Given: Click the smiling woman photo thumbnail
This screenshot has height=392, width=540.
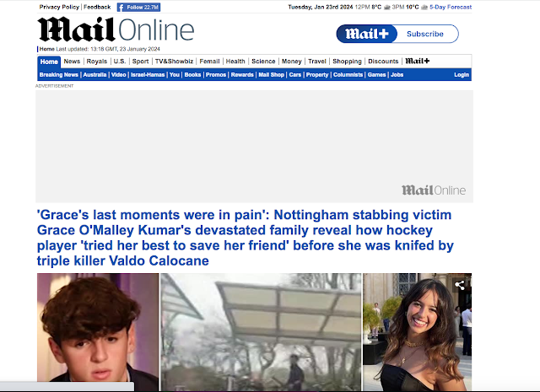Looking at the screenshot, I should (x=418, y=332).
